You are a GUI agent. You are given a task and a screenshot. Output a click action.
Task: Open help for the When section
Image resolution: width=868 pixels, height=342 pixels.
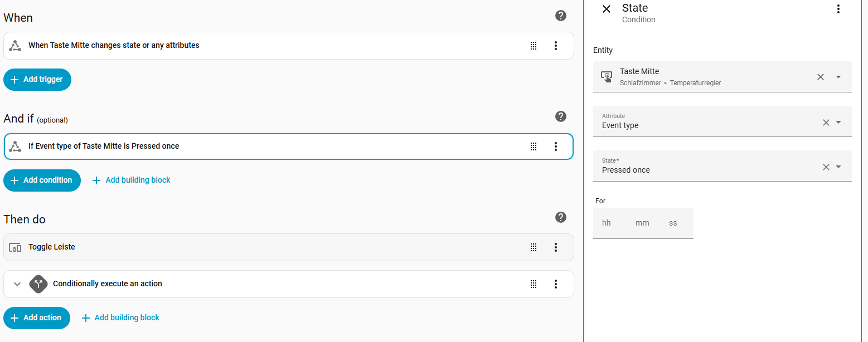pyautogui.click(x=561, y=16)
